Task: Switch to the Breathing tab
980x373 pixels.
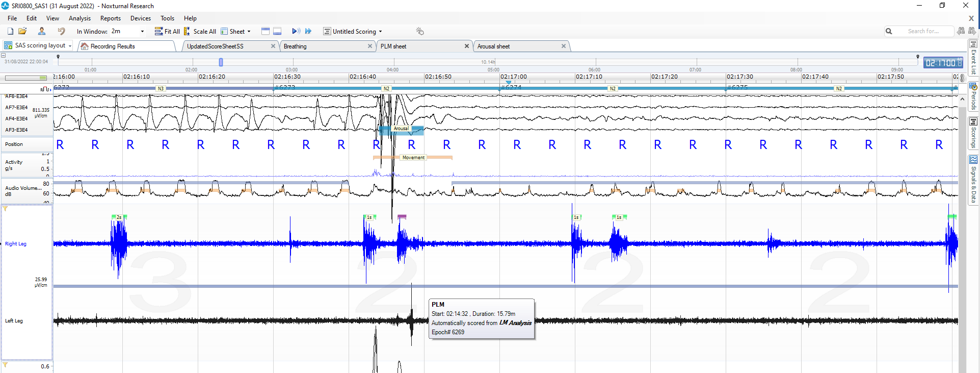Action: click(x=295, y=46)
